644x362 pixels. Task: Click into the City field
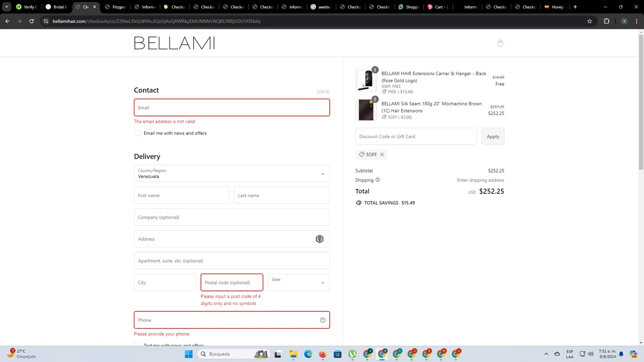(165, 282)
